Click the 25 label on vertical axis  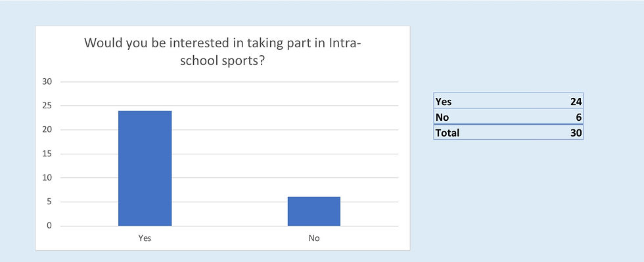[x=47, y=106]
